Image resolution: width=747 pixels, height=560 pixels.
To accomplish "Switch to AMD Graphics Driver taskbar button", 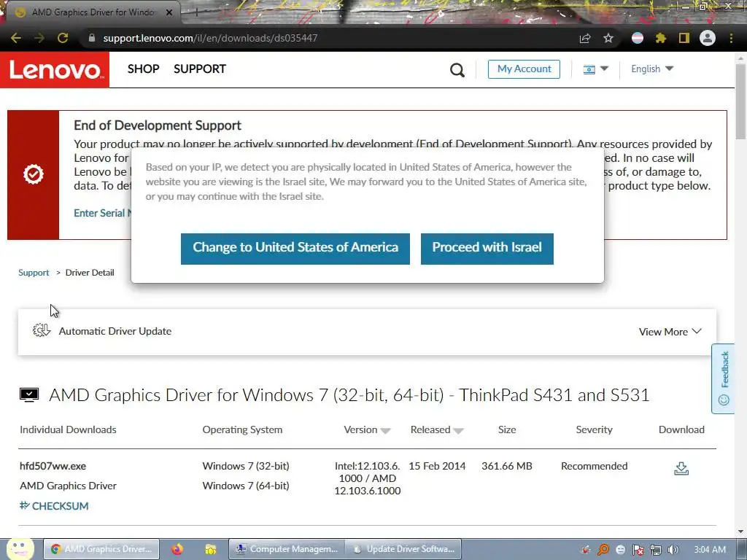I will [x=101, y=549].
